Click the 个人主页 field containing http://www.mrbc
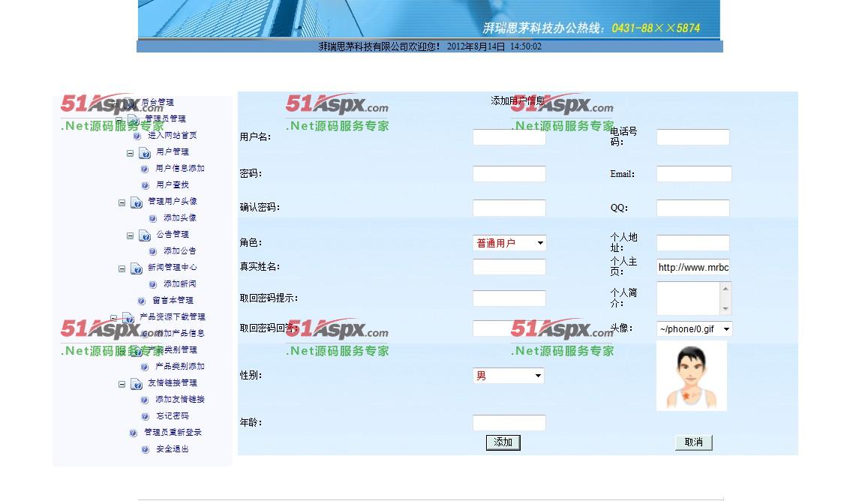Screen dimensions: 868x501 693,267
